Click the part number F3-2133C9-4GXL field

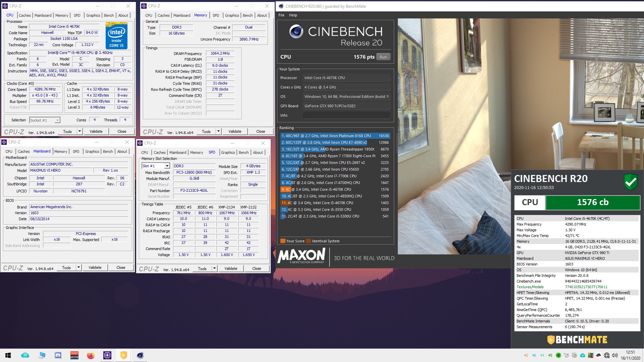194,190
